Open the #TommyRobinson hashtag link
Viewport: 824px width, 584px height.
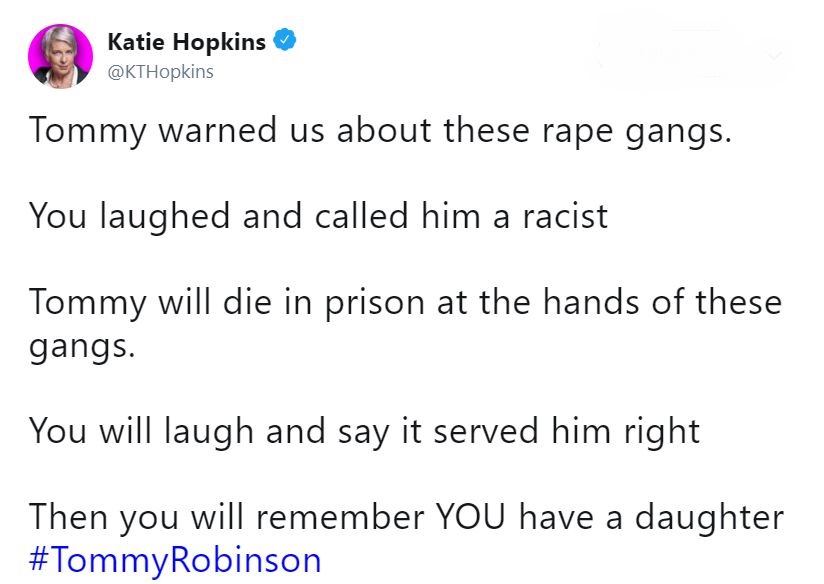175,560
